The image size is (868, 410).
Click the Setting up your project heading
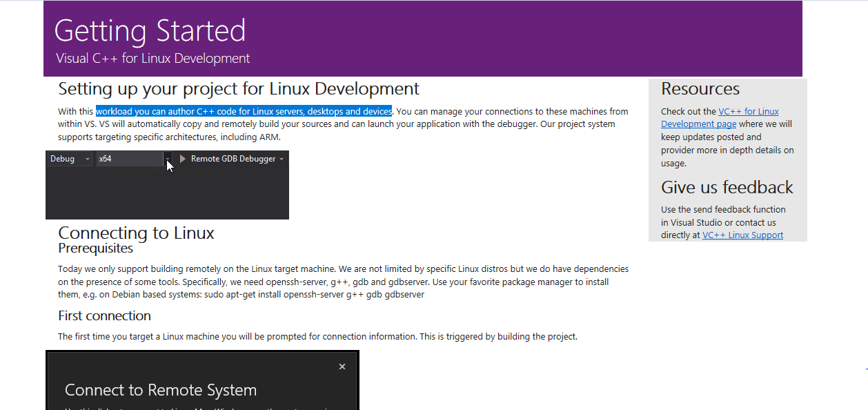pos(238,88)
